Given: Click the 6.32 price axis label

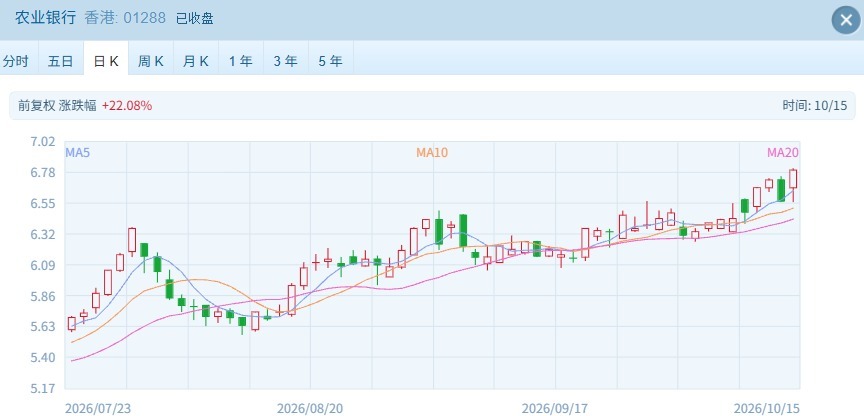Looking at the screenshot, I should click(44, 234).
